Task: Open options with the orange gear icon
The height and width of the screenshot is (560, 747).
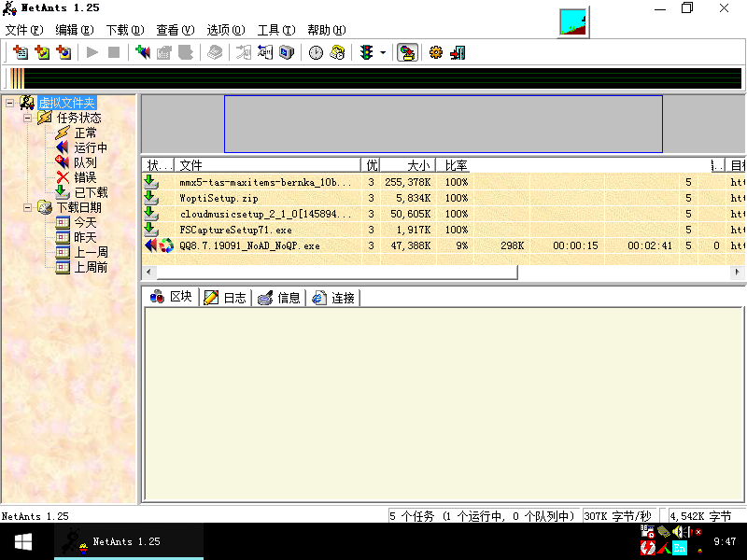Action: (435, 52)
